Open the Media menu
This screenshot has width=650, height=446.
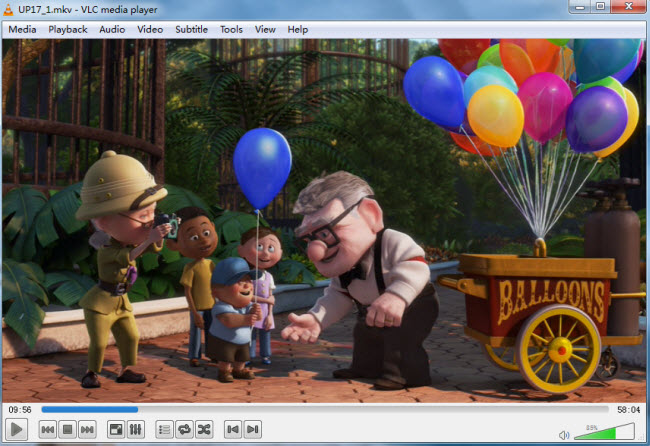pyautogui.click(x=22, y=29)
